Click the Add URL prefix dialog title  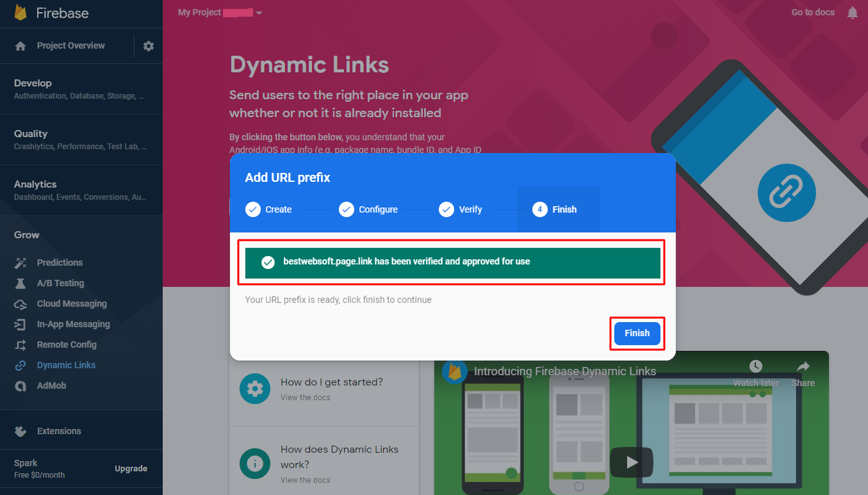click(x=288, y=177)
